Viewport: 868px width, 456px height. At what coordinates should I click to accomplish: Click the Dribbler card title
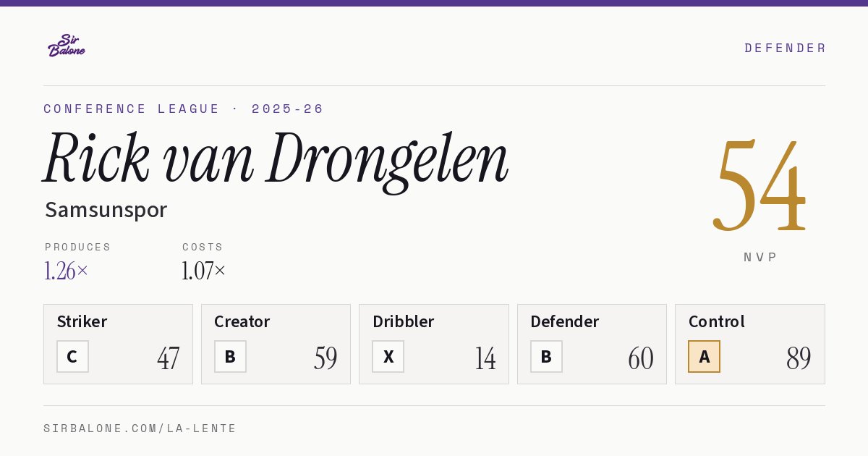pos(404,321)
